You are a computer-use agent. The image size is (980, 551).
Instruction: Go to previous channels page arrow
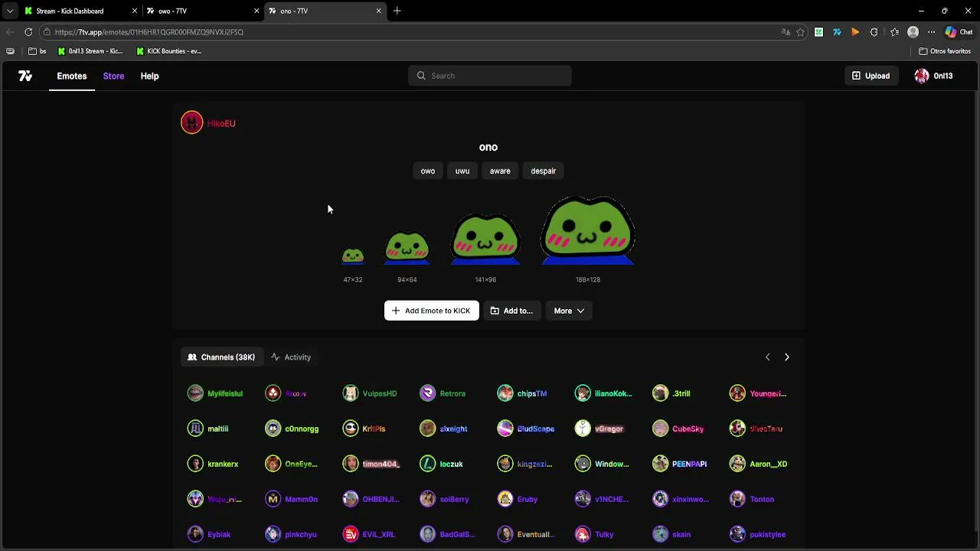(x=768, y=357)
